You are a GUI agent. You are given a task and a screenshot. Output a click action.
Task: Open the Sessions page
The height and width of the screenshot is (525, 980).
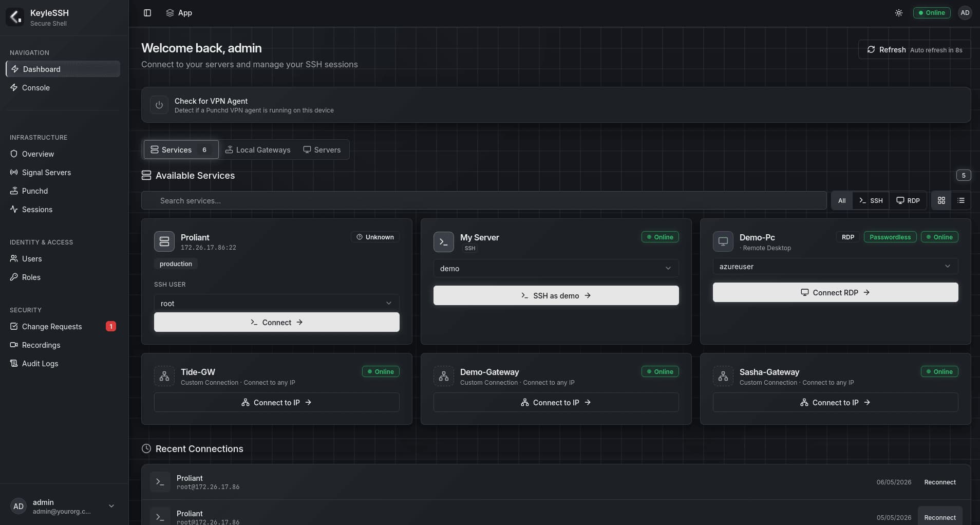click(63, 209)
